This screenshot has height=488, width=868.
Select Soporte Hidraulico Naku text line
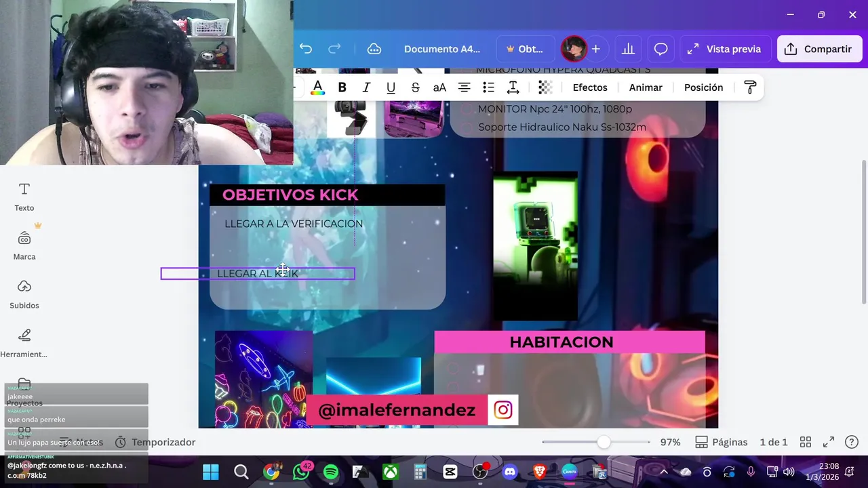click(x=562, y=127)
